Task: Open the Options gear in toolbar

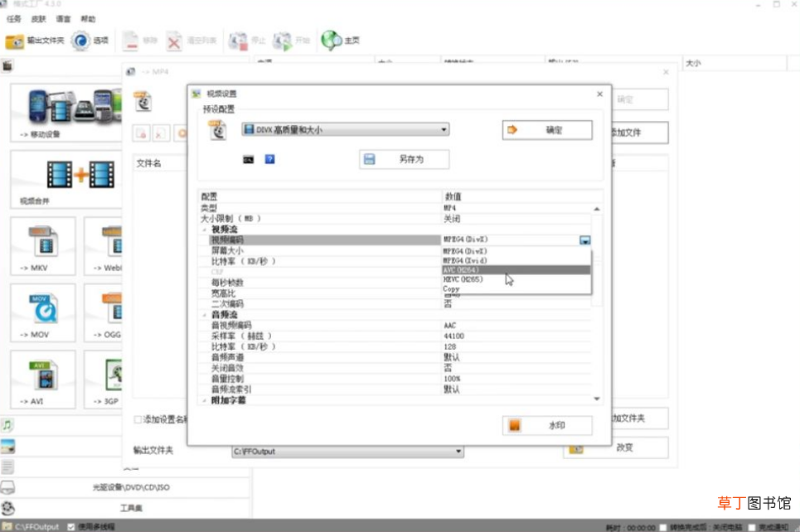Action: click(x=90, y=41)
